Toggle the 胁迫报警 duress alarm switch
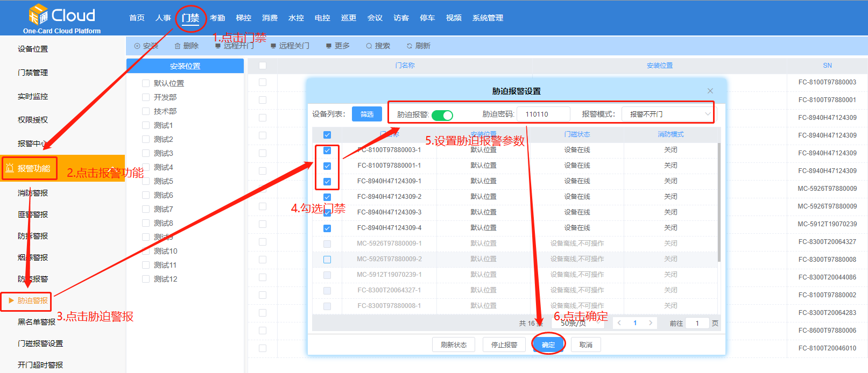 (442, 115)
